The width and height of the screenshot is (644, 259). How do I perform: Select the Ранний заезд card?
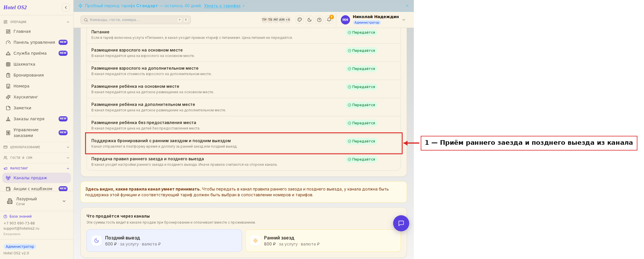[323, 241]
